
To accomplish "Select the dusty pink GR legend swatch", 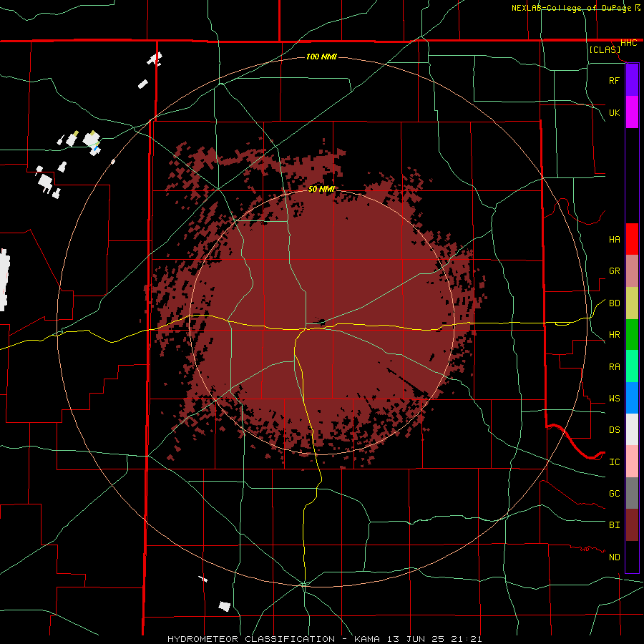I will tap(632, 271).
